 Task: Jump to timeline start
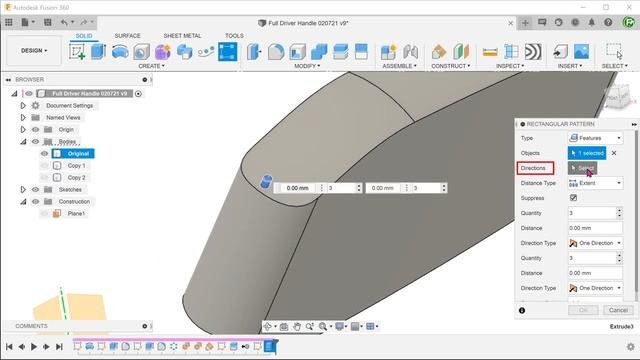click(9, 347)
